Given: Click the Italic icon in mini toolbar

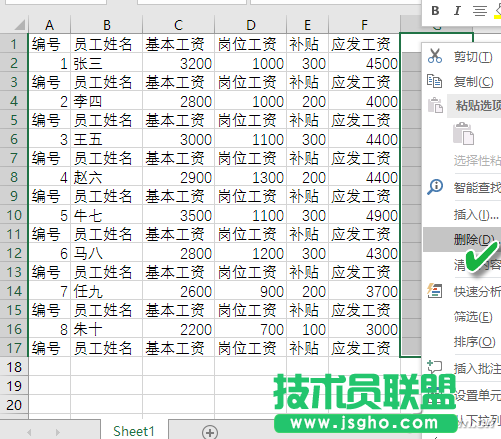Looking at the screenshot, I should click(x=457, y=11).
